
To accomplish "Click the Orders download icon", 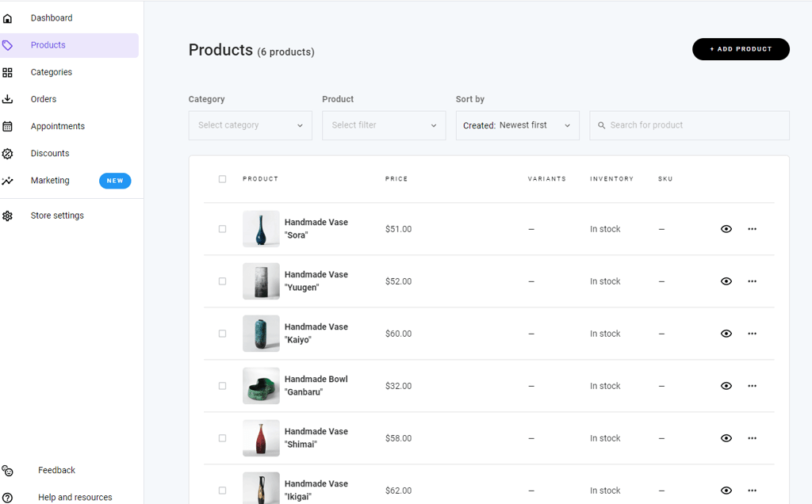I will (x=7, y=99).
